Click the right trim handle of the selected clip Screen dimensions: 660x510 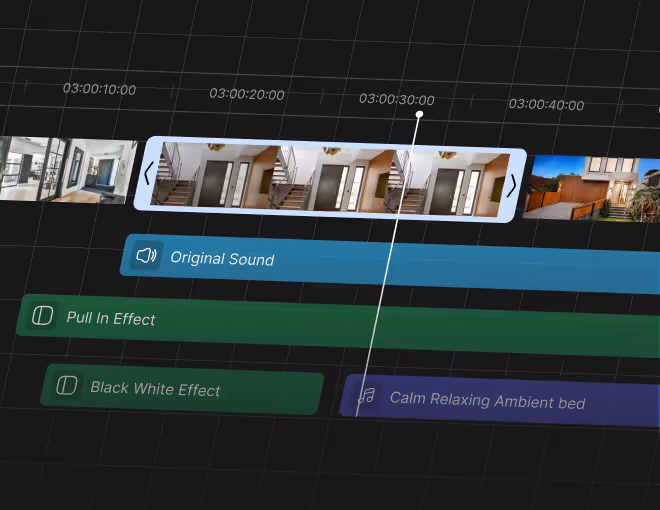[512, 185]
